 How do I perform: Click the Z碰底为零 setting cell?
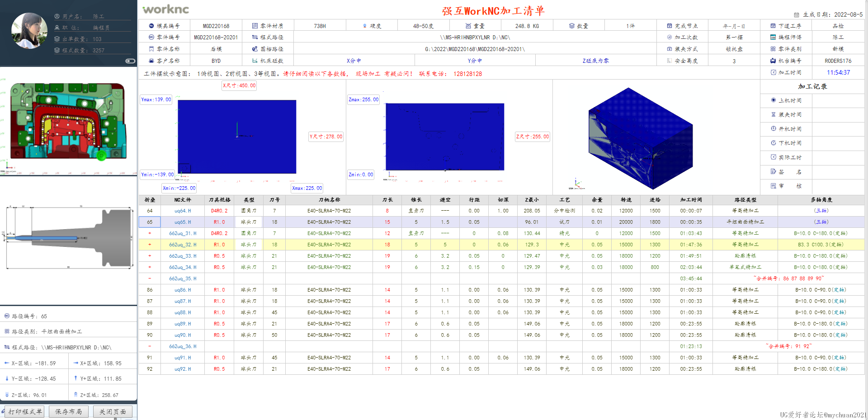point(596,61)
